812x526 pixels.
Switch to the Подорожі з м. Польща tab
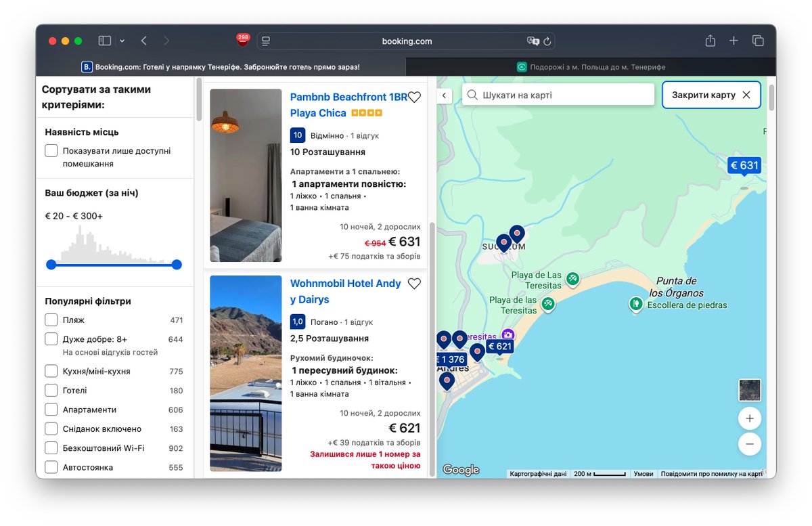(x=591, y=67)
